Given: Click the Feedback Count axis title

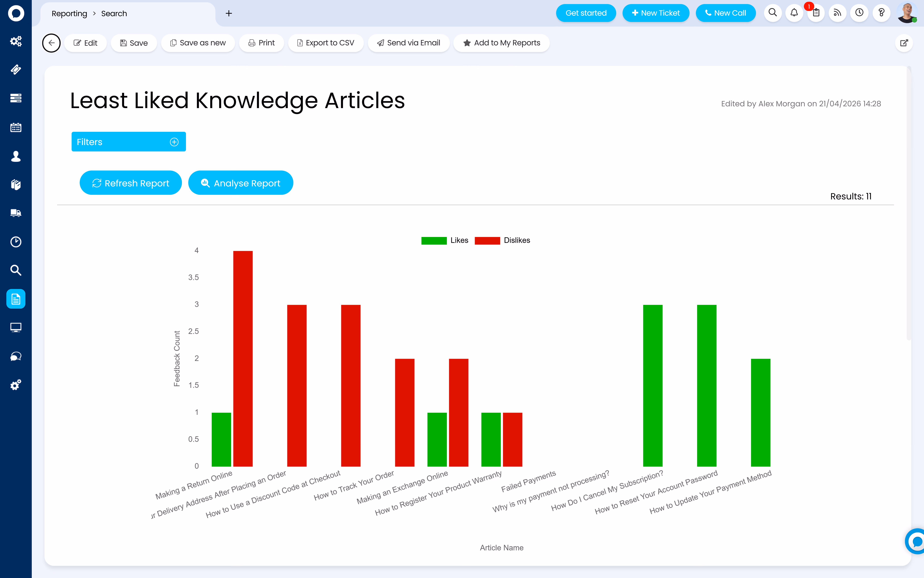Looking at the screenshot, I should click(x=177, y=359).
